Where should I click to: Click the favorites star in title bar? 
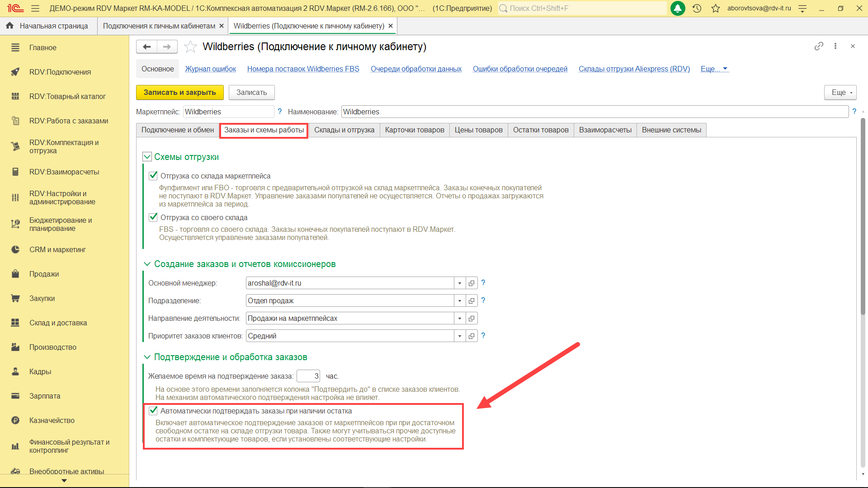click(x=715, y=8)
